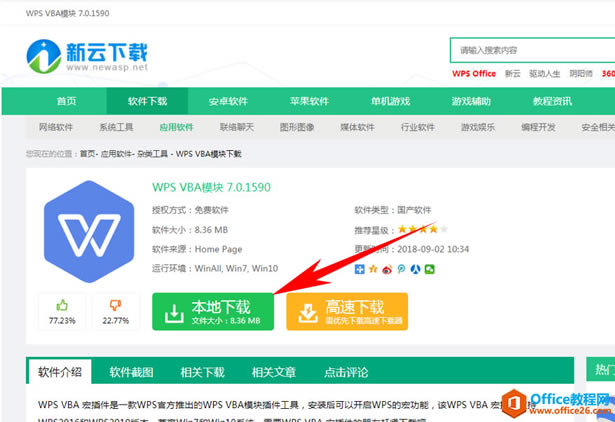The width and height of the screenshot is (615, 422).
Task: Open the 苹果软件 nav item
Action: click(x=309, y=101)
